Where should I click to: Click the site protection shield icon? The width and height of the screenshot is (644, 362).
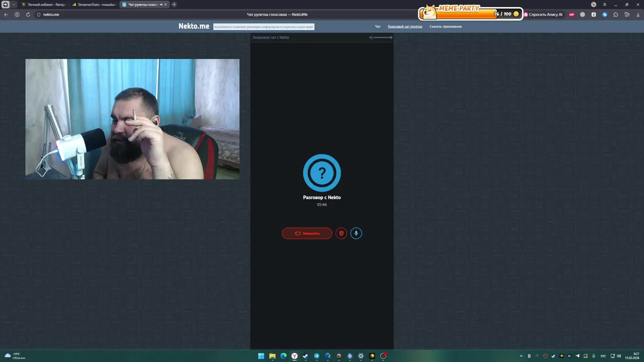click(39, 15)
